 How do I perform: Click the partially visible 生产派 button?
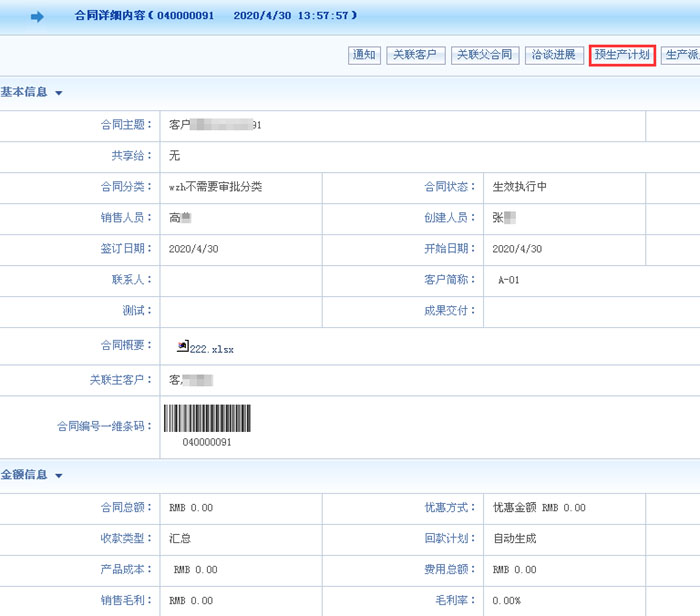(682, 55)
